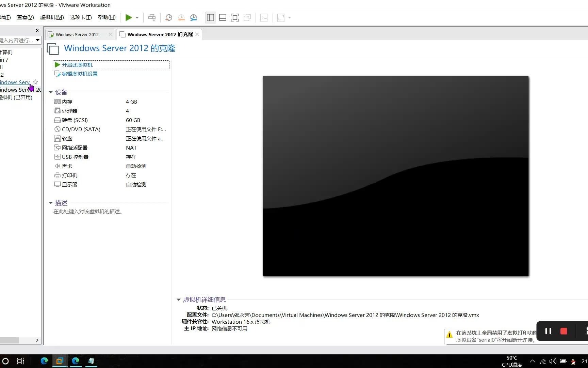
Task: Close the library sidebar panel
Action: click(37, 31)
